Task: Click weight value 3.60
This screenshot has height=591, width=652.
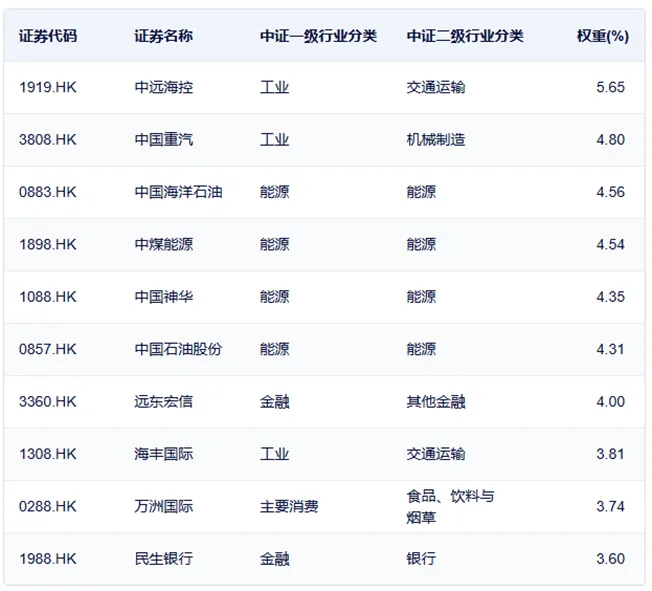Action: tap(610, 559)
